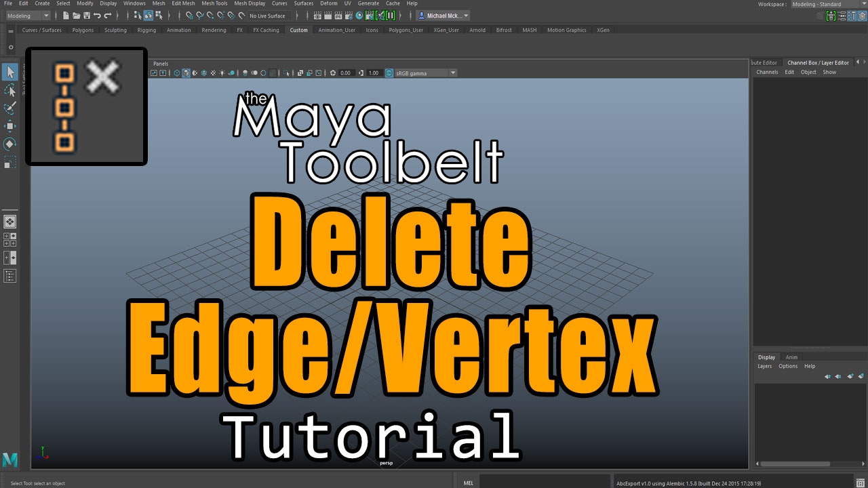The image size is (868, 488).
Task: Click the Layer Editor scroll right arrow
Action: pyautogui.click(x=863, y=464)
